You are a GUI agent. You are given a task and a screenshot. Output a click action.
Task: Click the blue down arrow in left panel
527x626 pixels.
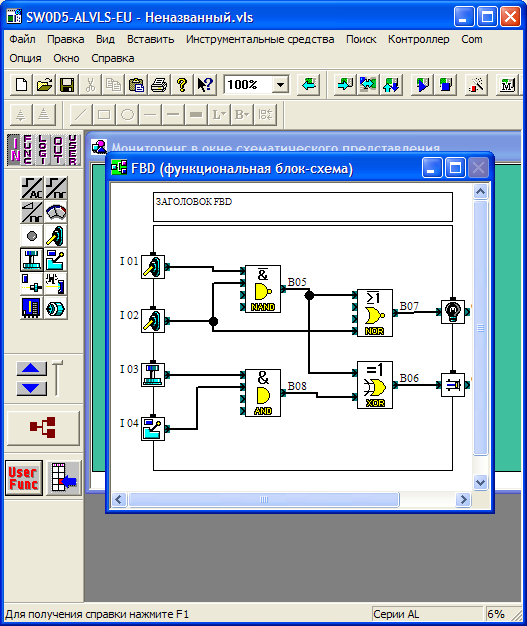tap(31, 388)
